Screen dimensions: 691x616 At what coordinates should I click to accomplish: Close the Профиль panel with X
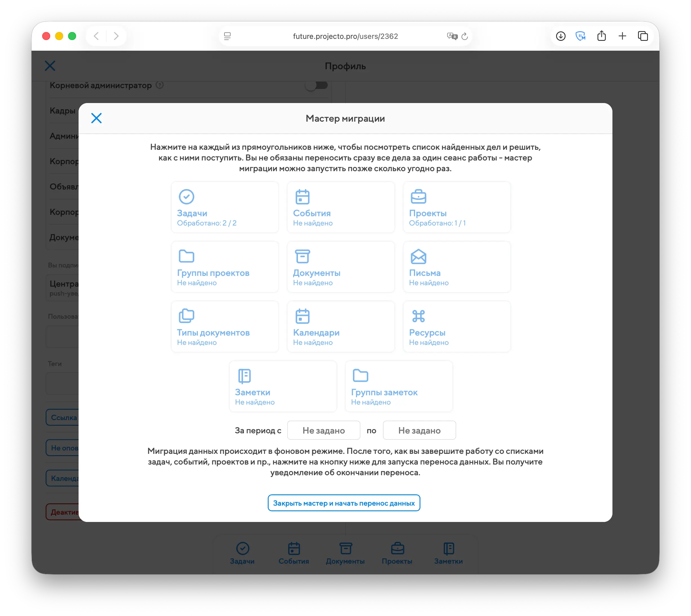pos(50,66)
